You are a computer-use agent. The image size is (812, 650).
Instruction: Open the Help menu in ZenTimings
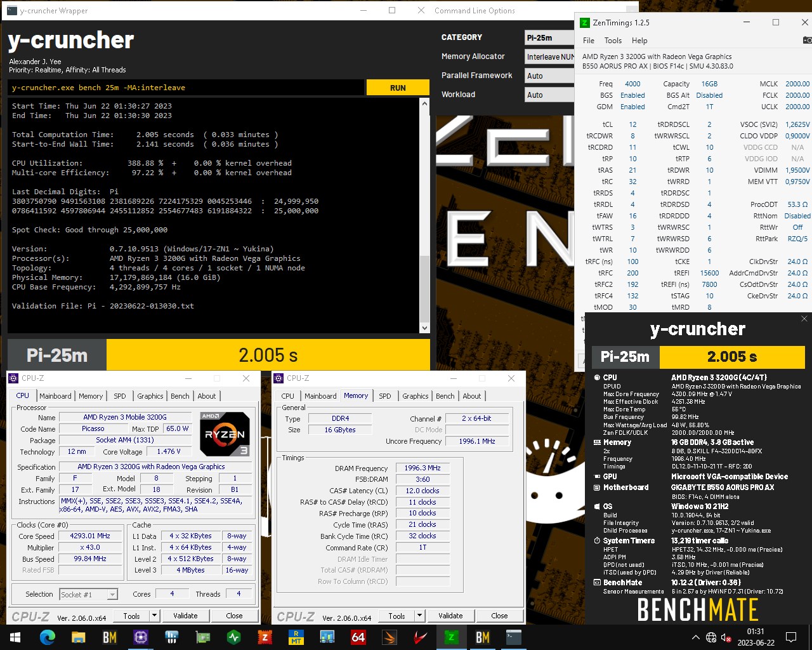[x=639, y=41]
